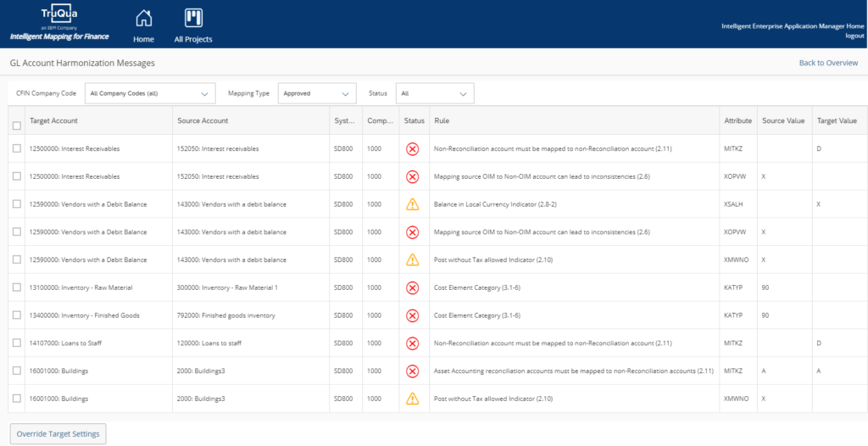Screen dimensions: 868x446
Task: Click target account 14107000: Loans to Staff
Action: coord(65,343)
